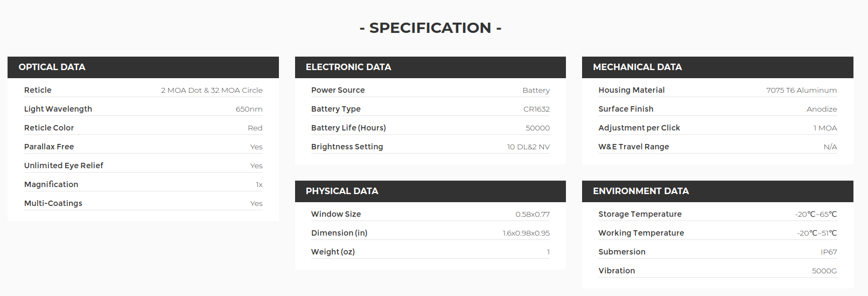Select the Vibration row label
The width and height of the screenshot is (868, 296).
tap(617, 271)
